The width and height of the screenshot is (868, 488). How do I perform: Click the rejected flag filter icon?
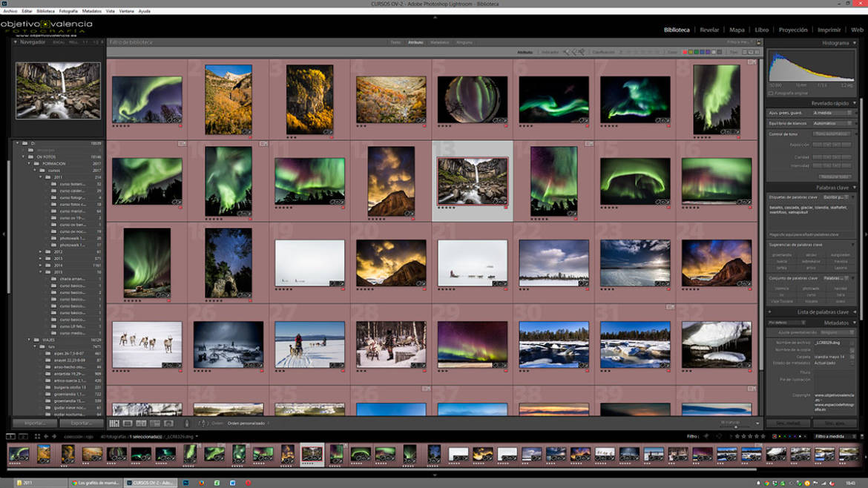pos(582,53)
